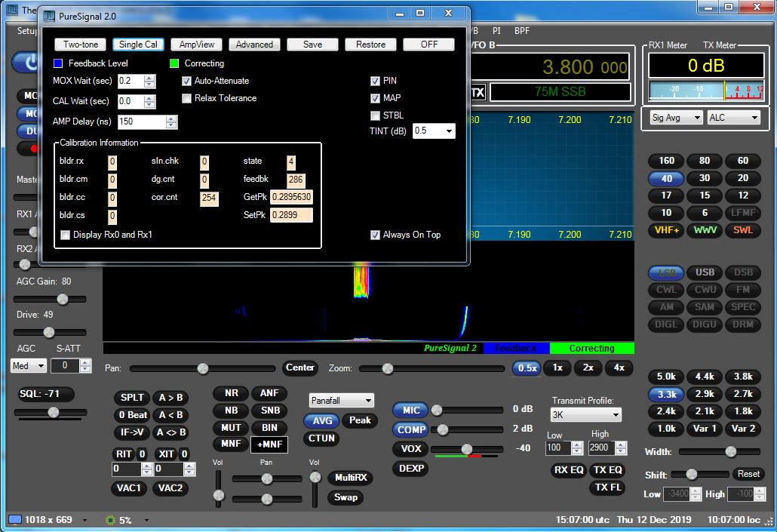
Task: Enable the Relax Tolerance checkbox
Action: click(x=187, y=98)
